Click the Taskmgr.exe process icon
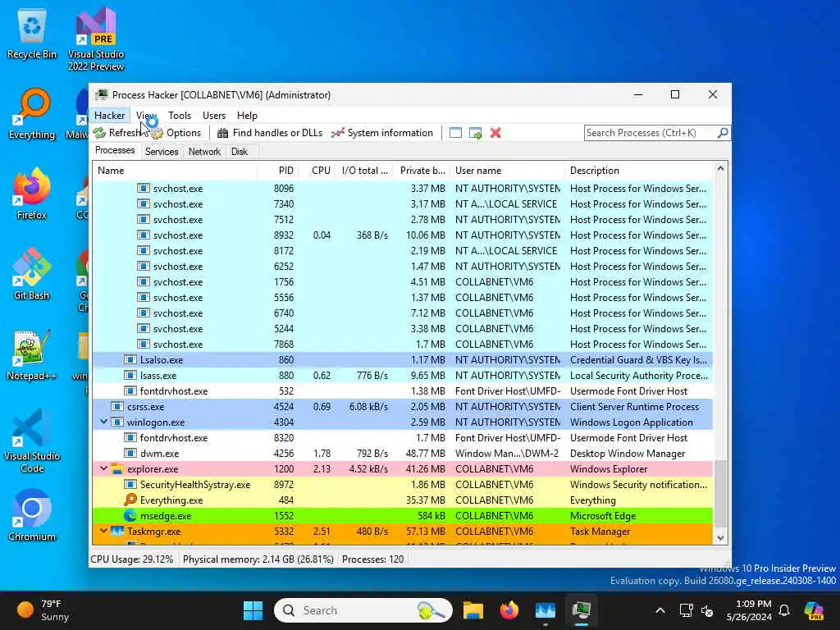The image size is (840, 630). tap(116, 532)
